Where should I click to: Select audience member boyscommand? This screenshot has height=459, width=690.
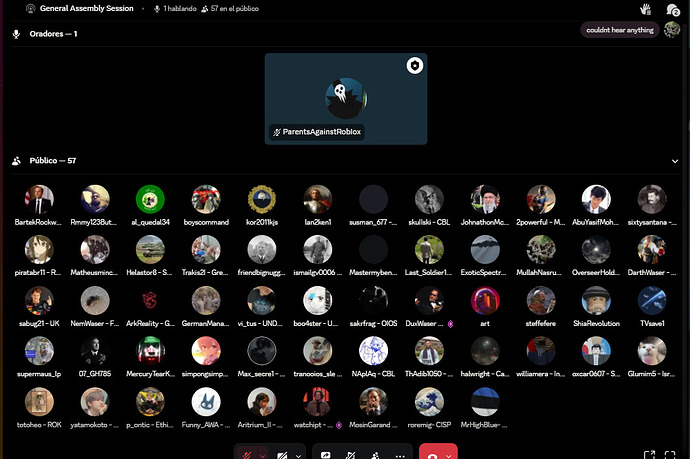pyautogui.click(x=206, y=205)
